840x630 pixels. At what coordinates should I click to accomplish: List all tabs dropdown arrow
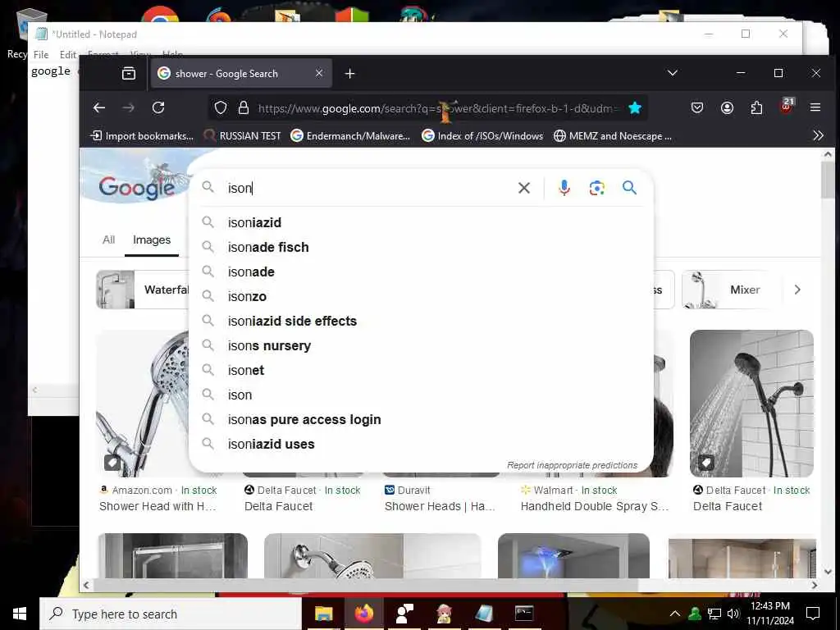click(x=673, y=73)
